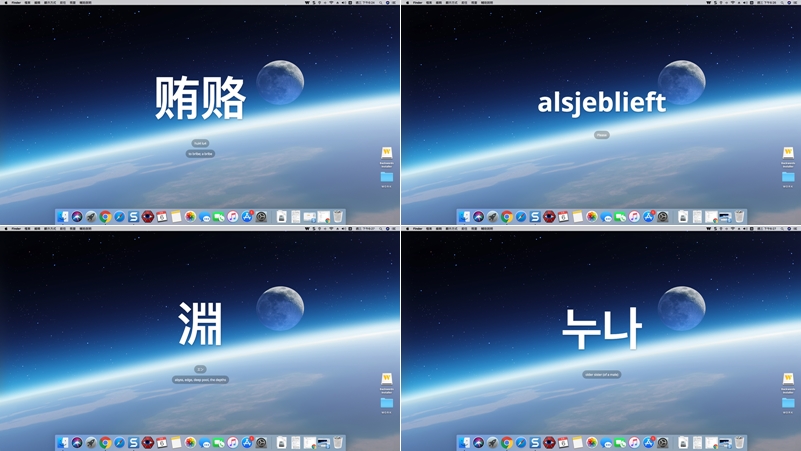This screenshot has width=801, height=451.
Task: Open Trash in the alsjeblieft screen dock
Action: tap(739, 217)
